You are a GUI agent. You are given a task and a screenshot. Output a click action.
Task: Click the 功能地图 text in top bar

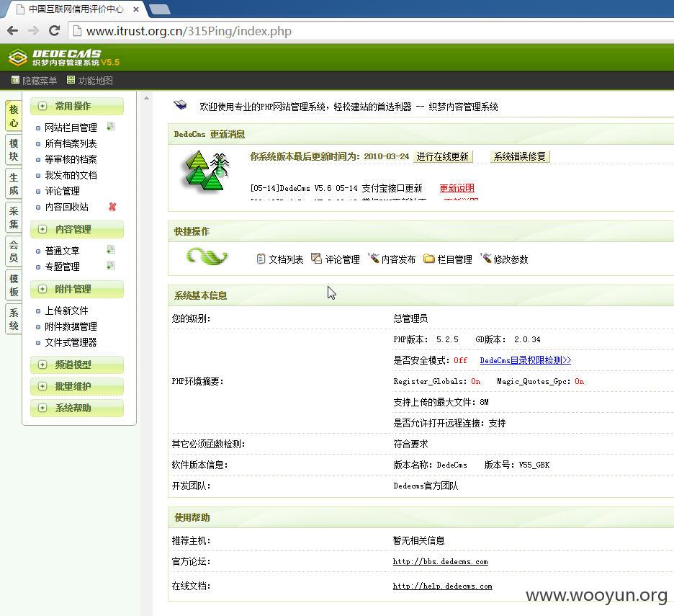pyautogui.click(x=96, y=81)
